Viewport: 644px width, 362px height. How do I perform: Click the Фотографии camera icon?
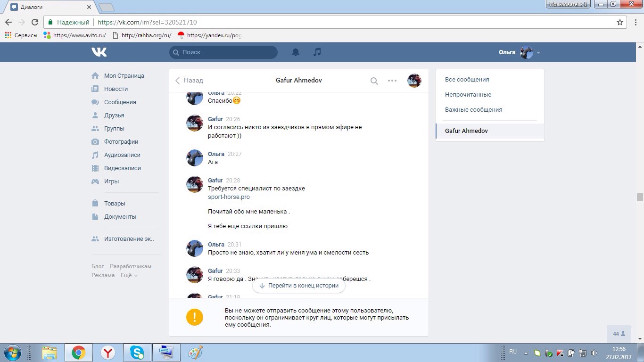95,141
